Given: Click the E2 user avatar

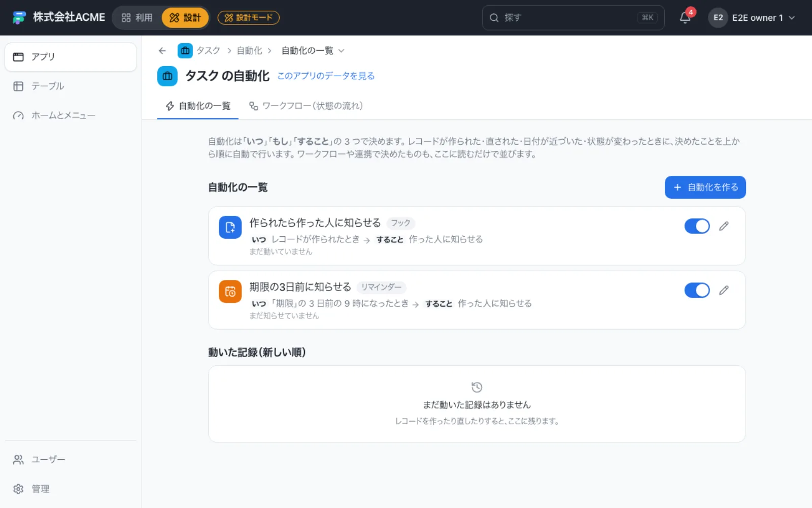Looking at the screenshot, I should [x=718, y=18].
